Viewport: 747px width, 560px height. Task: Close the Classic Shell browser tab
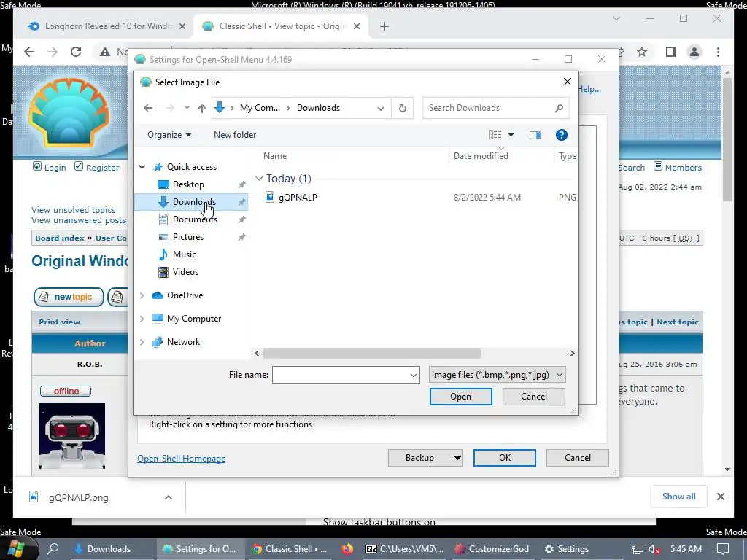point(356,27)
